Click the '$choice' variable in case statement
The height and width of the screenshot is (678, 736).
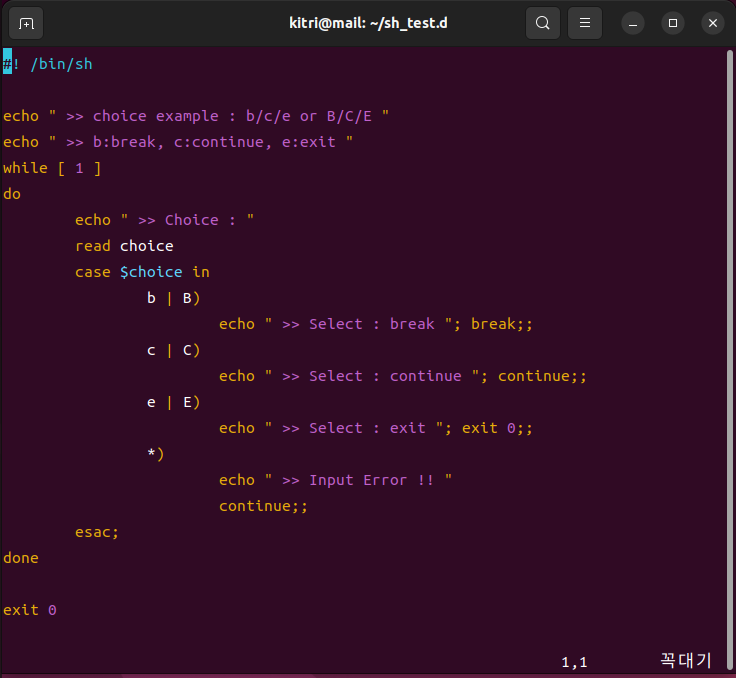pyautogui.click(x=151, y=272)
